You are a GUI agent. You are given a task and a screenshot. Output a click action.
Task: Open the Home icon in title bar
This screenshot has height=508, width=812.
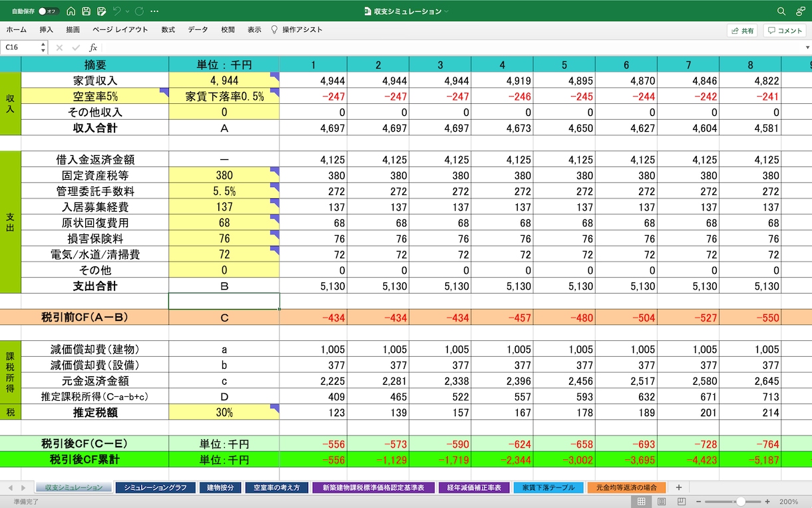tap(71, 11)
